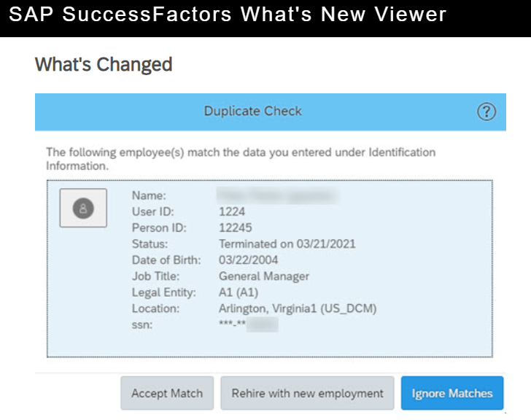Viewport: 531px width, 420px height.
Task: Click the Date of Birth 03/22/2004
Action: [x=248, y=260]
